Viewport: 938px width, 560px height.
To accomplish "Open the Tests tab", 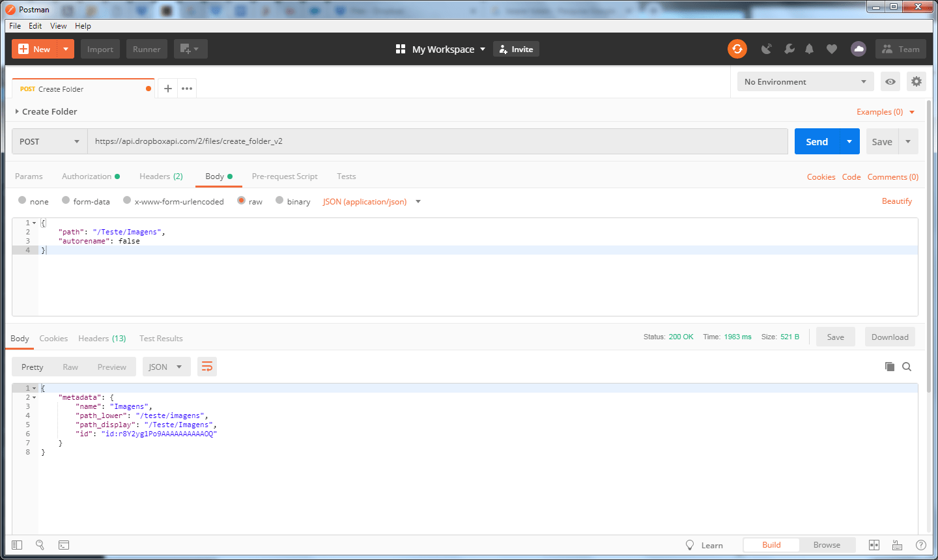I will [x=346, y=176].
